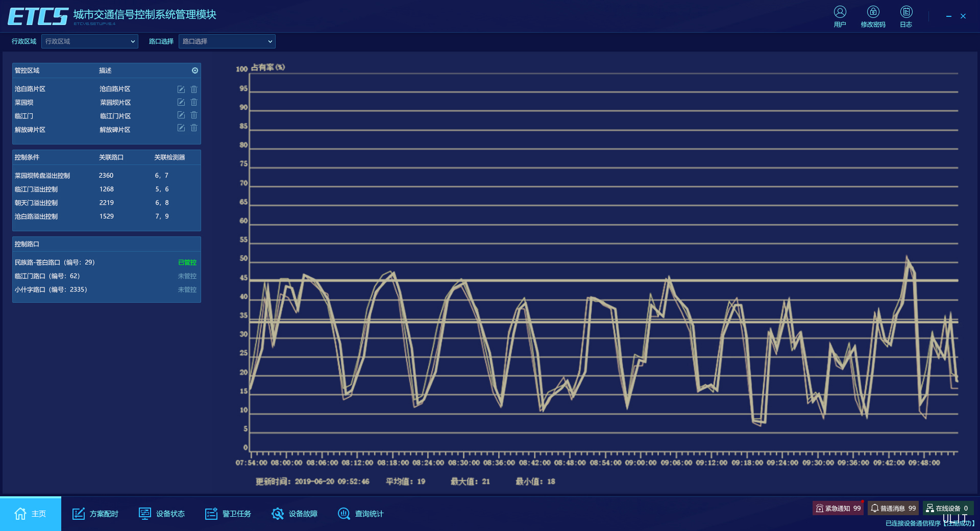980x531 pixels.
Task: Open the 用户 user profile icon
Action: 840,12
